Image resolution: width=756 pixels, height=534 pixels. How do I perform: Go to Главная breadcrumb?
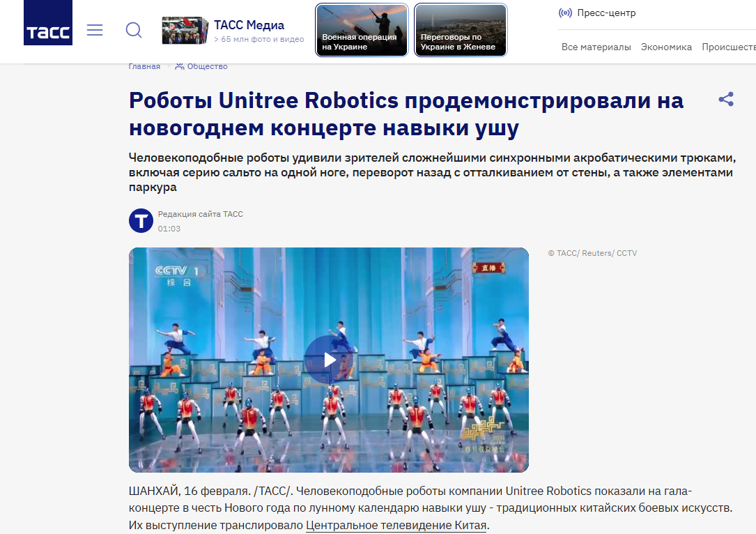coord(144,66)
